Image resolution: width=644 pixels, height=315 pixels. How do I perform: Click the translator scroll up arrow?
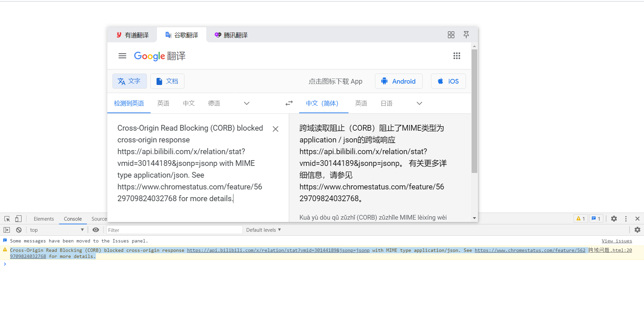coord(474,46)
